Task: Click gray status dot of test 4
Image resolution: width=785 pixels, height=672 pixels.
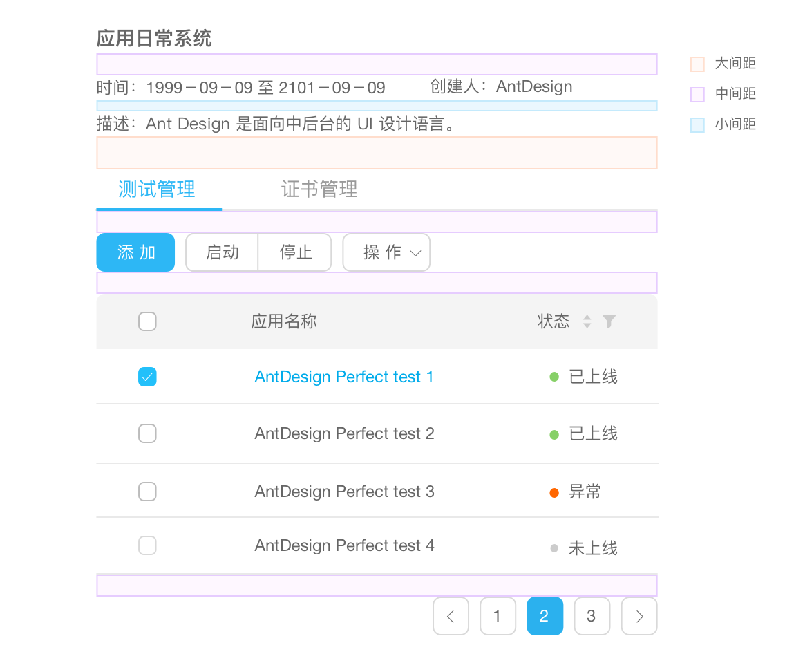Action: point(554,548)
